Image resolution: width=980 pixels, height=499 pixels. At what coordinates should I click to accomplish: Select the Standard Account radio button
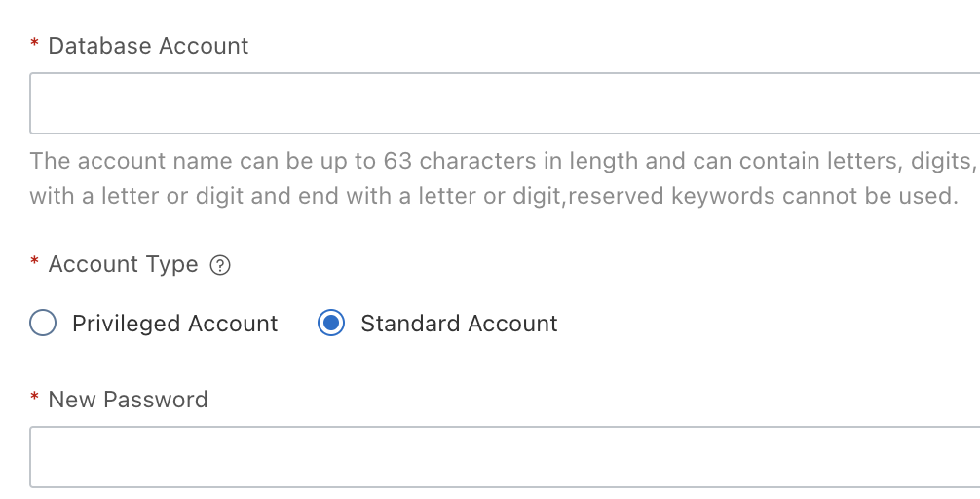point(331,324)
